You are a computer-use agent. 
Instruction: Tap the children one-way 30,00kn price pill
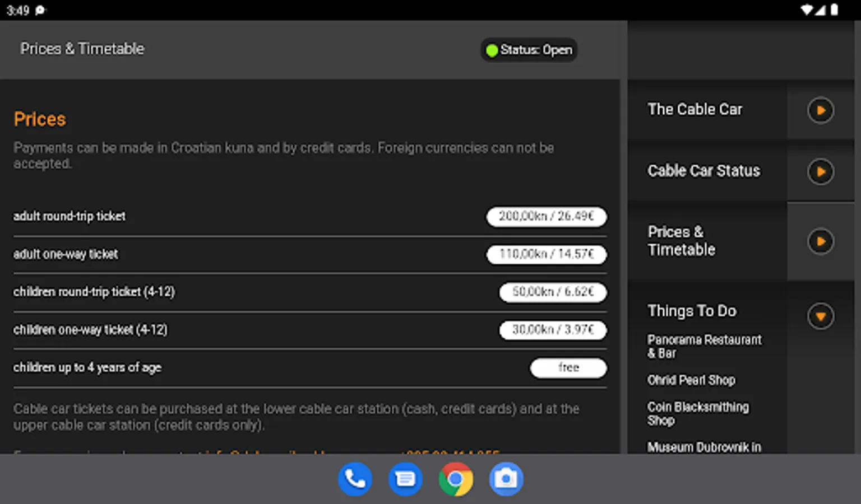(x=553, y=330)
